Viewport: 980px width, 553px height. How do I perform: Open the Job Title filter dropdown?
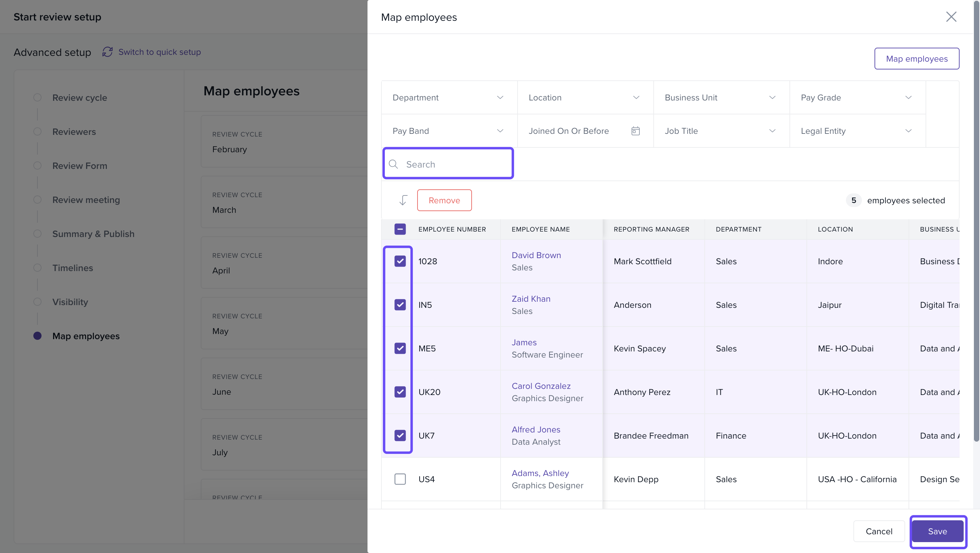tap(721, 131)
